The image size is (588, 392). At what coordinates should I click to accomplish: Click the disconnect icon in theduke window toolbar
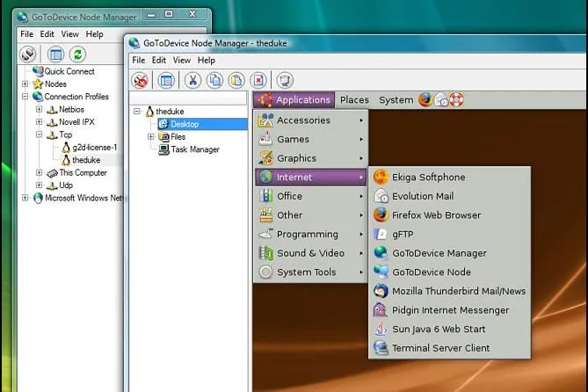[x=141, y=80]
